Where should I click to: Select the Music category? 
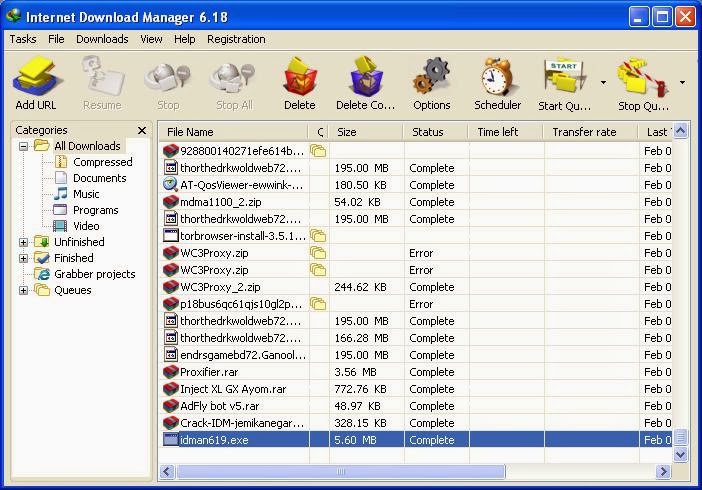click(86, 194)
